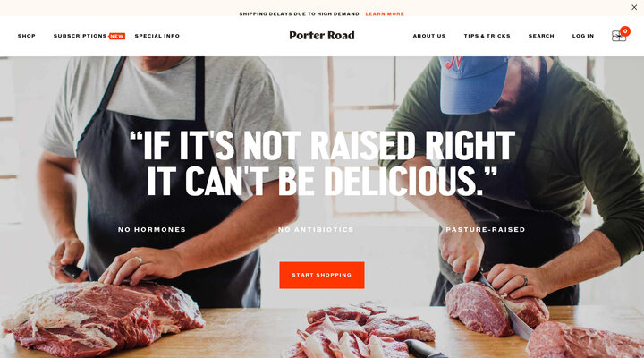Go to About Us page
The height and width of the screenshot is (358, 644).
429,36
